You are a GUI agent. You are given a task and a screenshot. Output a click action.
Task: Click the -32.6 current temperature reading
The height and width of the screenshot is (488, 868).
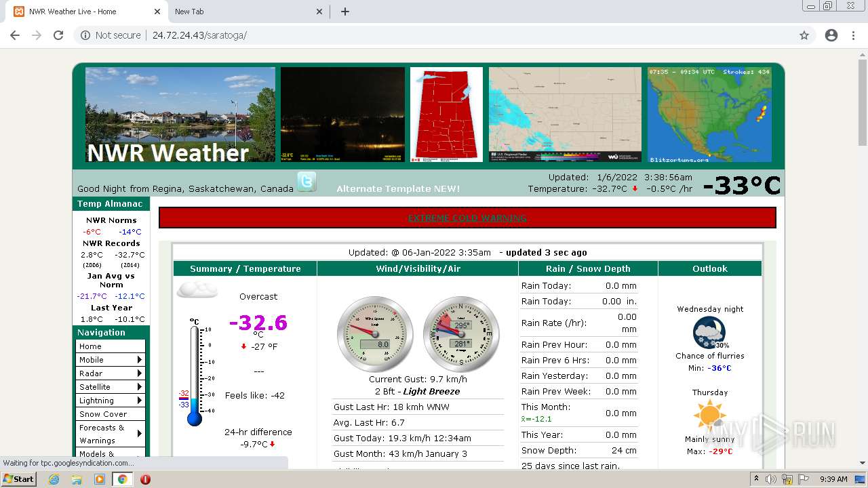pos(258,322)
